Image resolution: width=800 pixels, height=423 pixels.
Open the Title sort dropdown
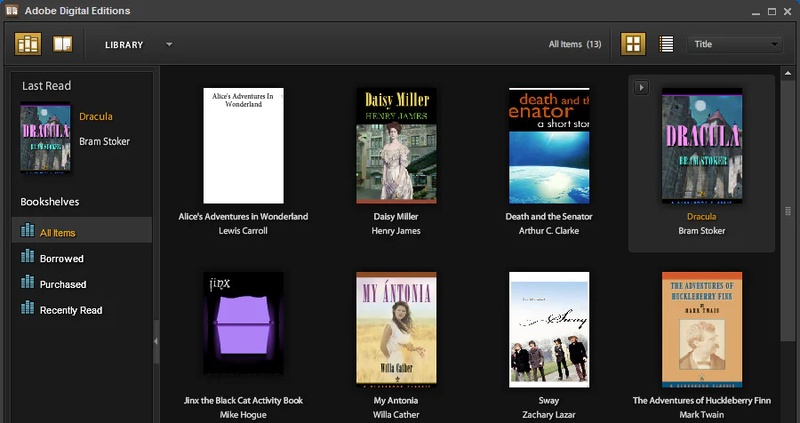pyautogui.click(x=735, y=44)
